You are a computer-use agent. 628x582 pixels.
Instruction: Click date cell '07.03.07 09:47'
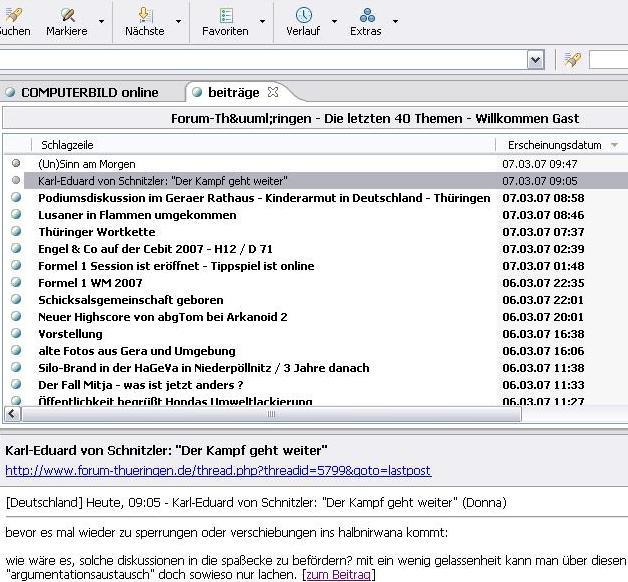click(x=539, y=164)
